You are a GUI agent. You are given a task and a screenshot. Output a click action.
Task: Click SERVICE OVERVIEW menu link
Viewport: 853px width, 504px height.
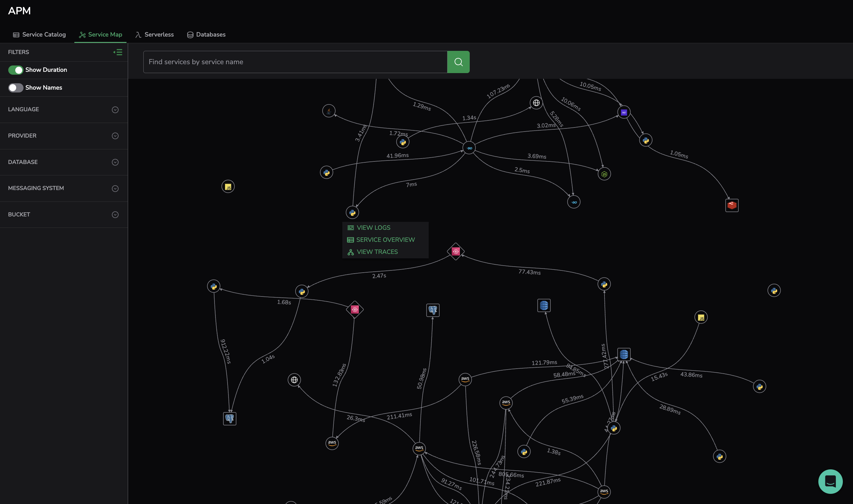[385, 240]
